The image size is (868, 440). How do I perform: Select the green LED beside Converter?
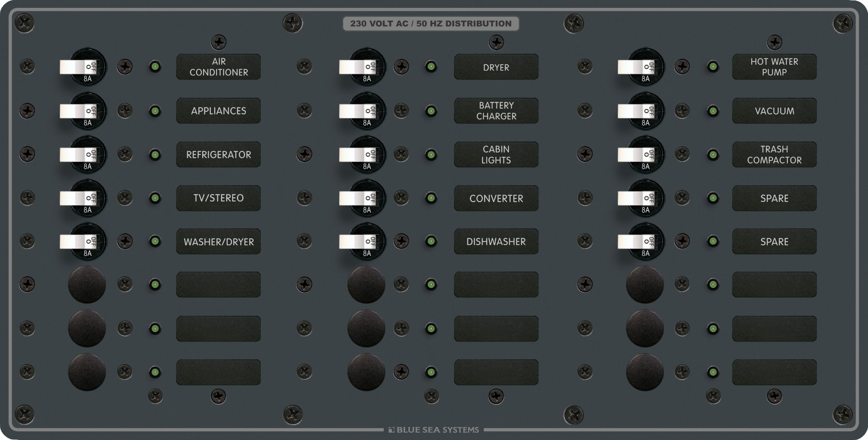pyautogui.click(x=431, y=198)
